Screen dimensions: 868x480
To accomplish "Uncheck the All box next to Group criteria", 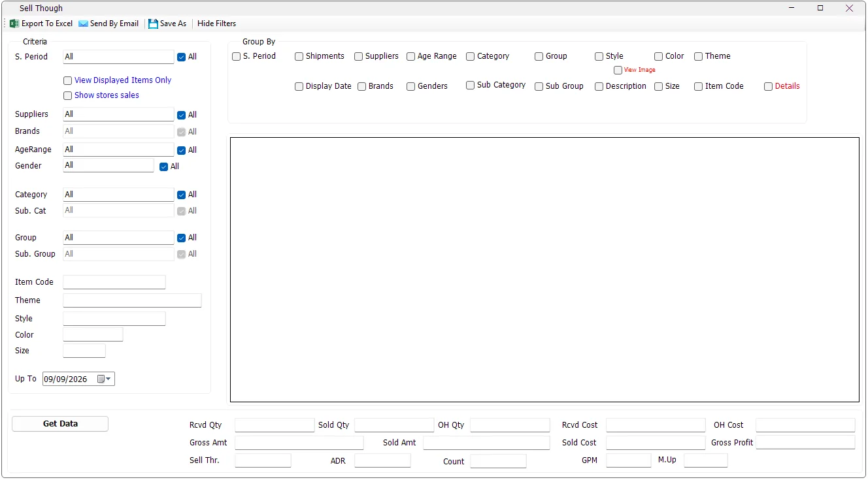I will click(182, 238).
